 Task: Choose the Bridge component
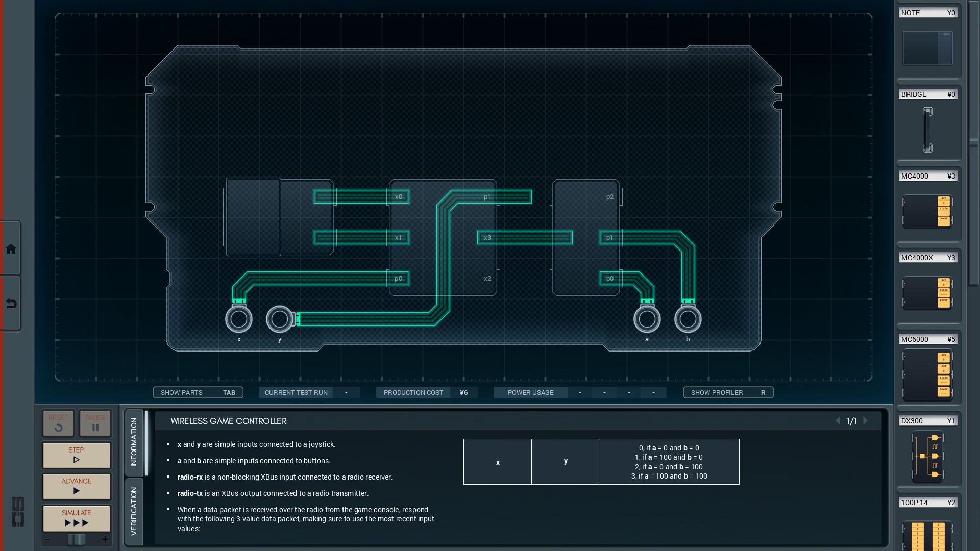coord(927,130)
